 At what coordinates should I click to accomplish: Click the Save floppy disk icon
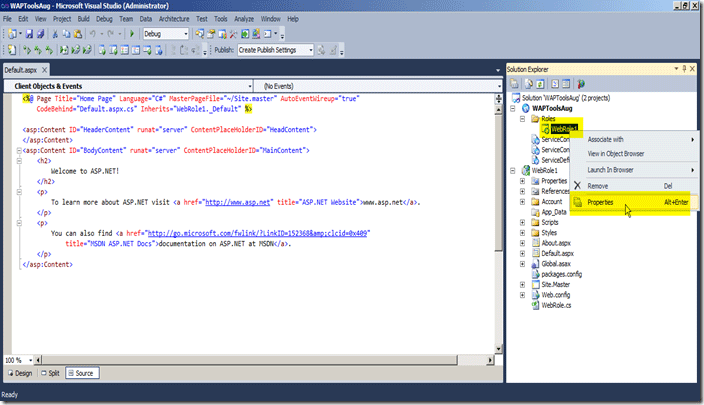29,34
